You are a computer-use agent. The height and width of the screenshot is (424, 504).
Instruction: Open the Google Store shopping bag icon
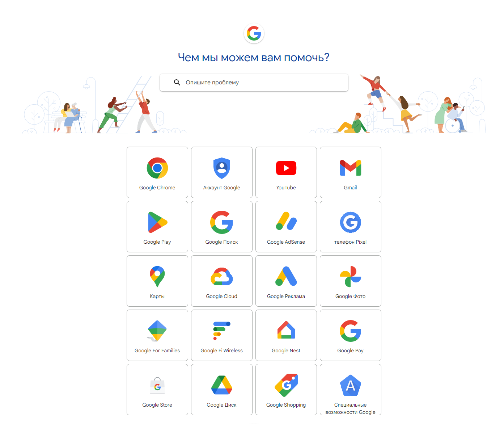coord(157,386)
